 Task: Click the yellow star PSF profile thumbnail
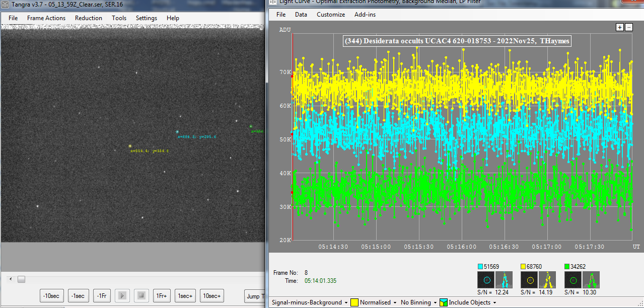547,279
